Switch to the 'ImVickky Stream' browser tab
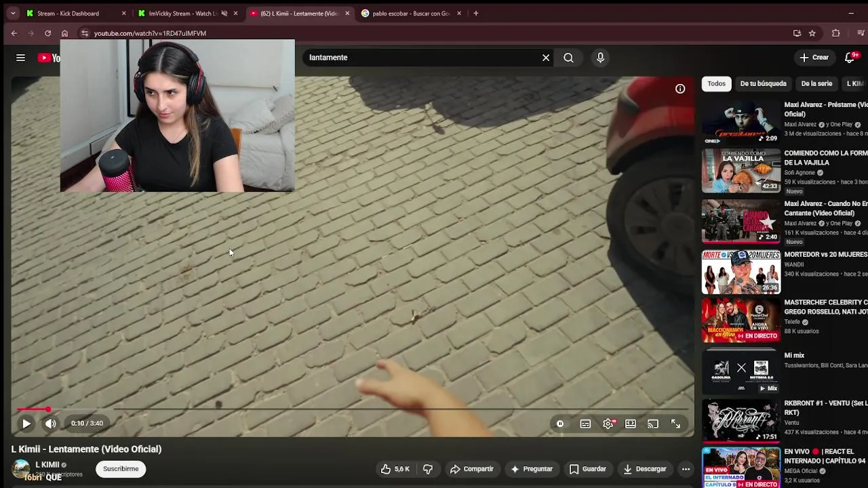Screen dimensions: 868x488 click(182, 14)
